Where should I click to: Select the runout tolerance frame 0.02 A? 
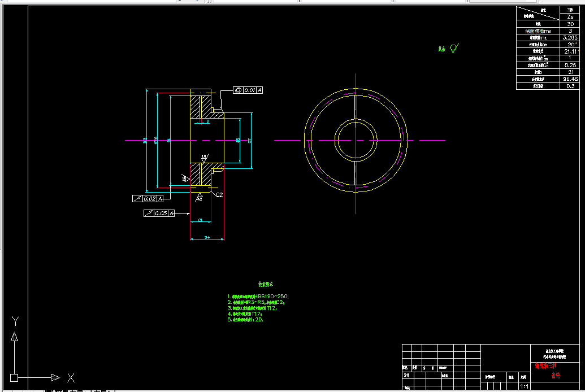tap(148, 198)
